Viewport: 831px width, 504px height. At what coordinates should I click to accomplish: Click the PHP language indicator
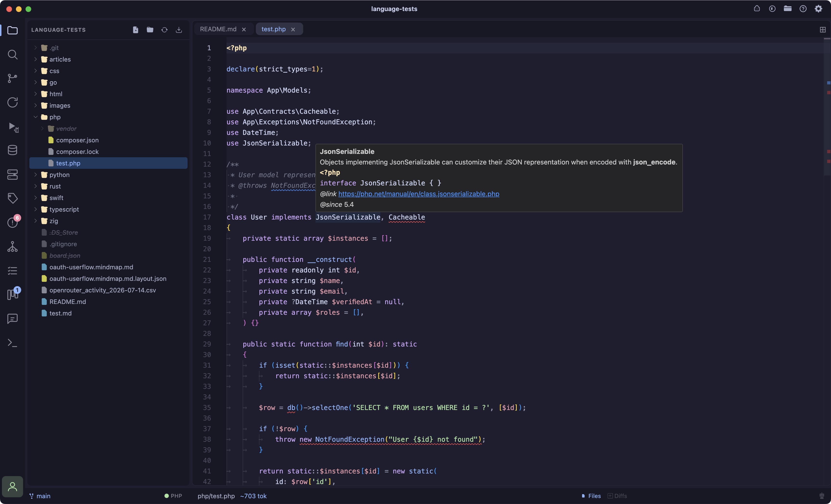(x=173, y=496)
